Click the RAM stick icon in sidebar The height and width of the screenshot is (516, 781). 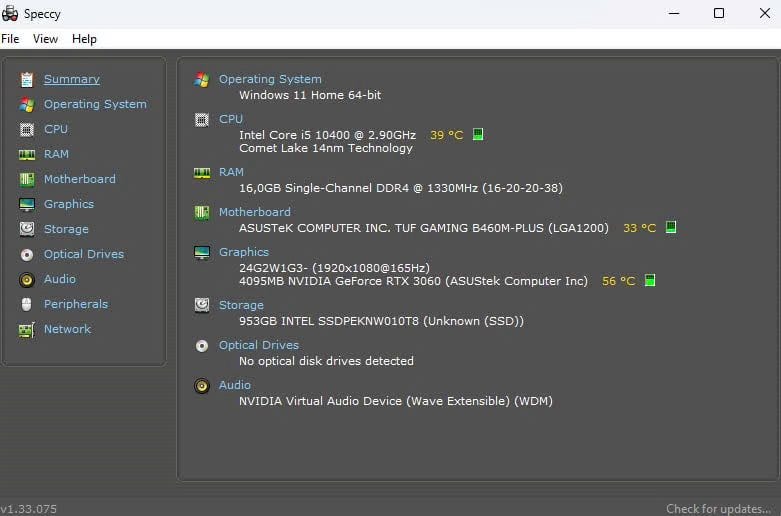27,154
